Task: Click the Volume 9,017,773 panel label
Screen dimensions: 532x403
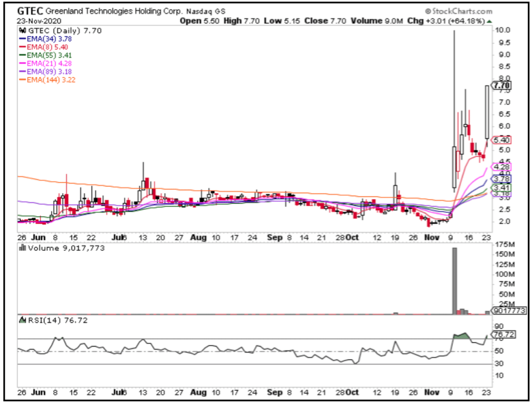Action: tap(66, 248)
